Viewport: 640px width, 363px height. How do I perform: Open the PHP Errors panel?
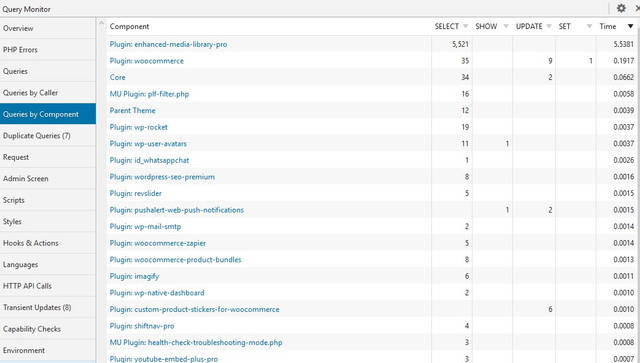tap(48, 50)
